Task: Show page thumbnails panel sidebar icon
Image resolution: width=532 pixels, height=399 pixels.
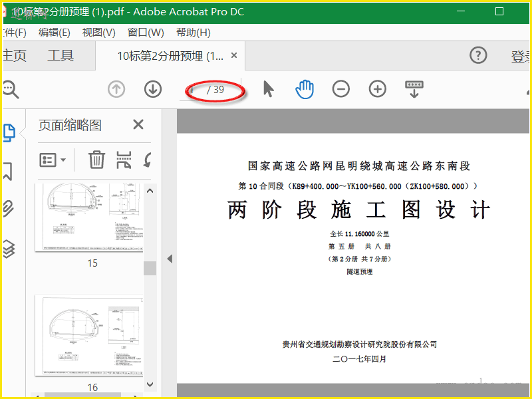Action: 9,132
